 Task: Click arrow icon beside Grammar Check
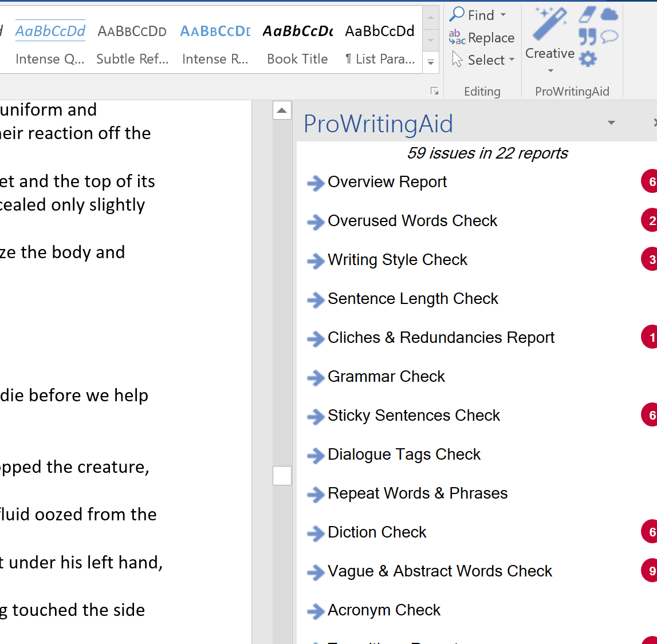[x=316, y=378]
